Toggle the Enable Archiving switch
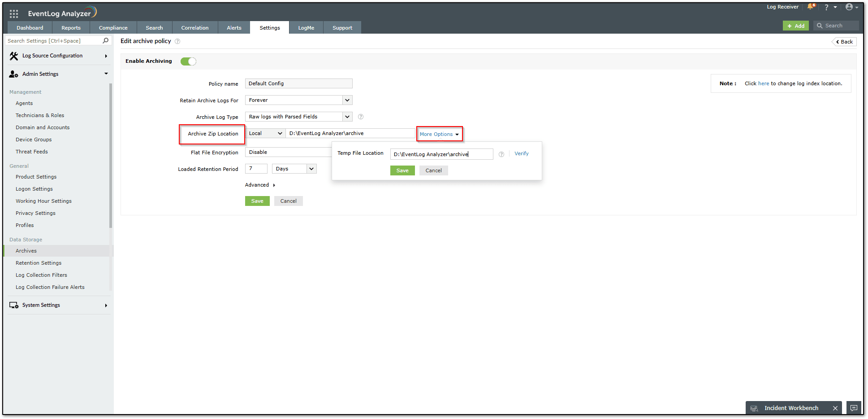The height and width of the screenshot is (419, 868). tap(188, 61)
